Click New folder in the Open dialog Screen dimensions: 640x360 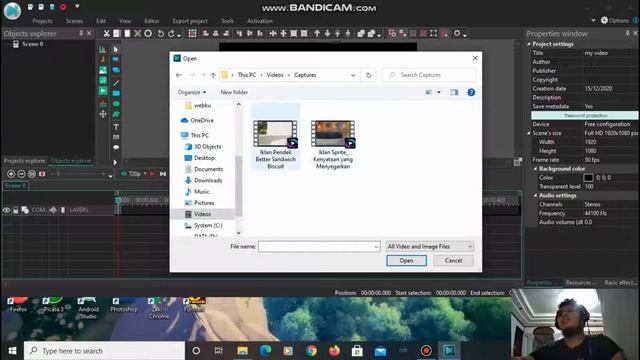pos(234,92)
